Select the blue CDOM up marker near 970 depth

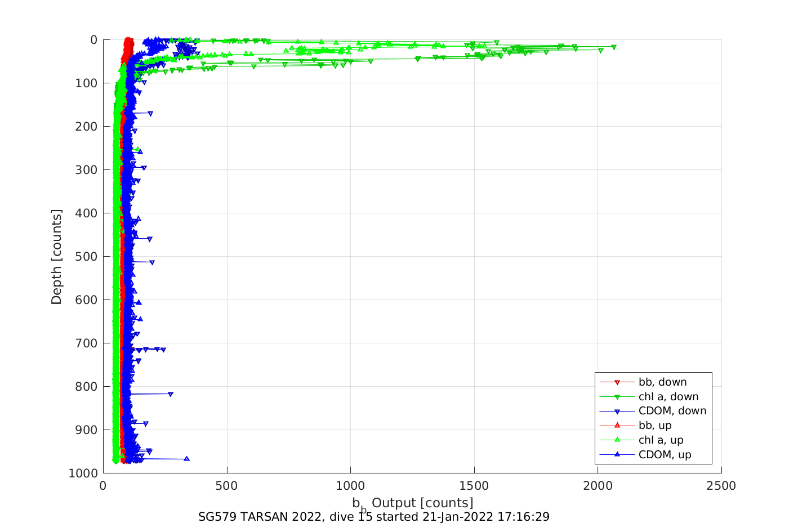[186, 459]
